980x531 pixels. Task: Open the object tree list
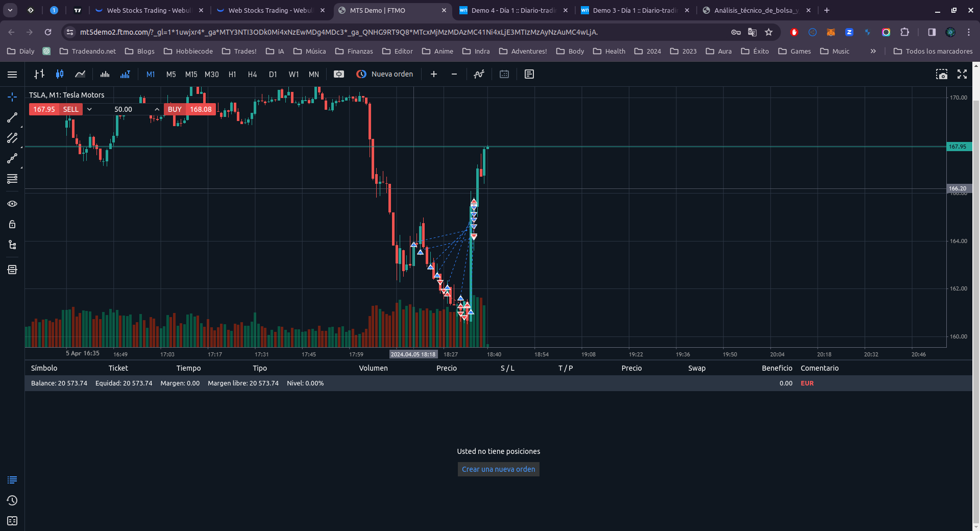coord(12,245)
